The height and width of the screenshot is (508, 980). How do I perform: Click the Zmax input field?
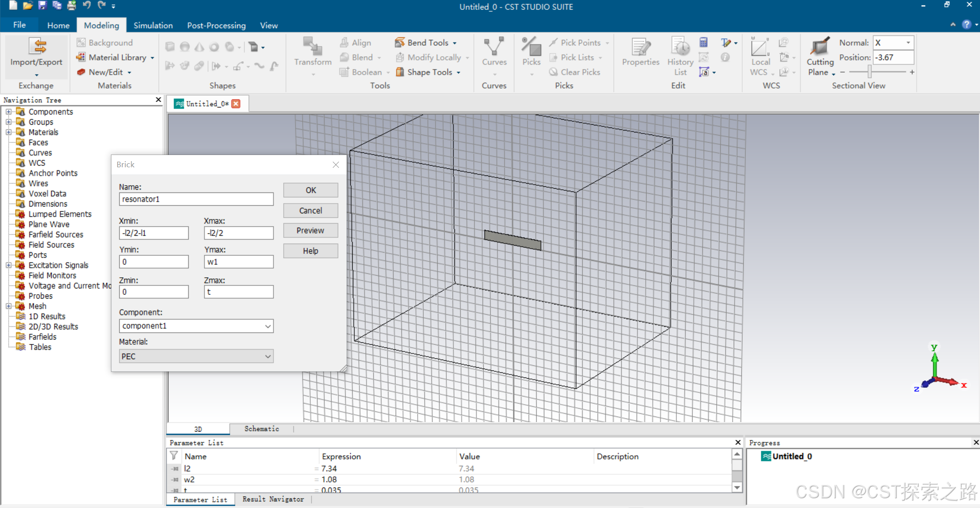click(x=239, y=292)
